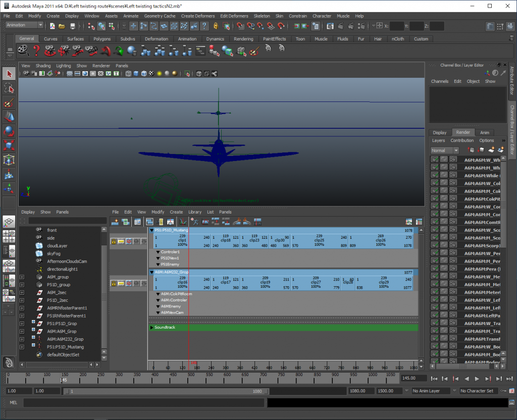Click the lock icon in status line
This screenshot has height=420, width=517.
point(216,26)
